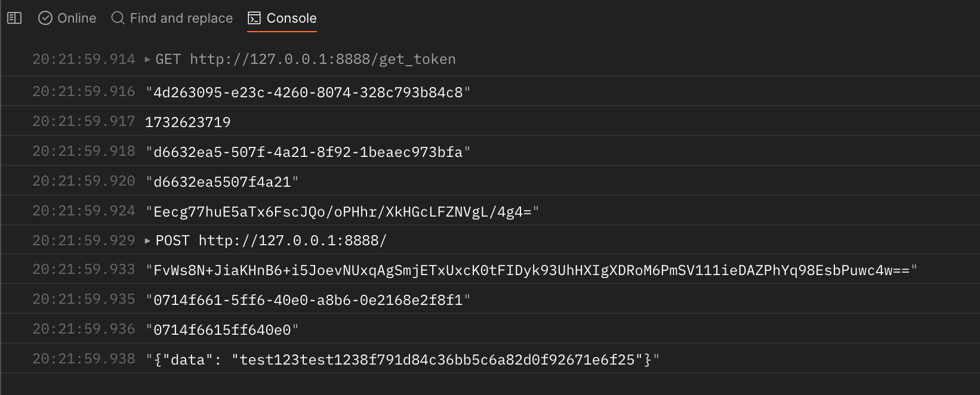This screenshot has width=980, height=395.
Task: Click the terminal icon next to Console
Action: (x=254, y=18)
